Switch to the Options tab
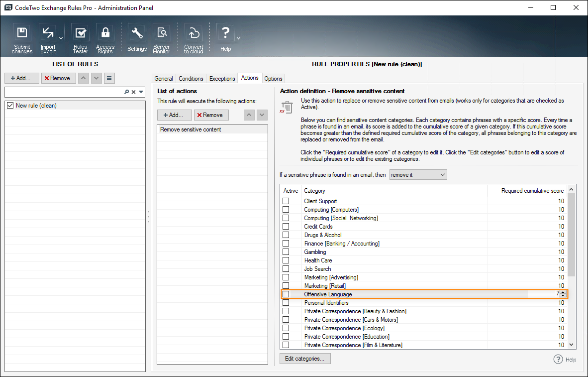This screenshot has width=588, height=377. click(x=273, y=79)
